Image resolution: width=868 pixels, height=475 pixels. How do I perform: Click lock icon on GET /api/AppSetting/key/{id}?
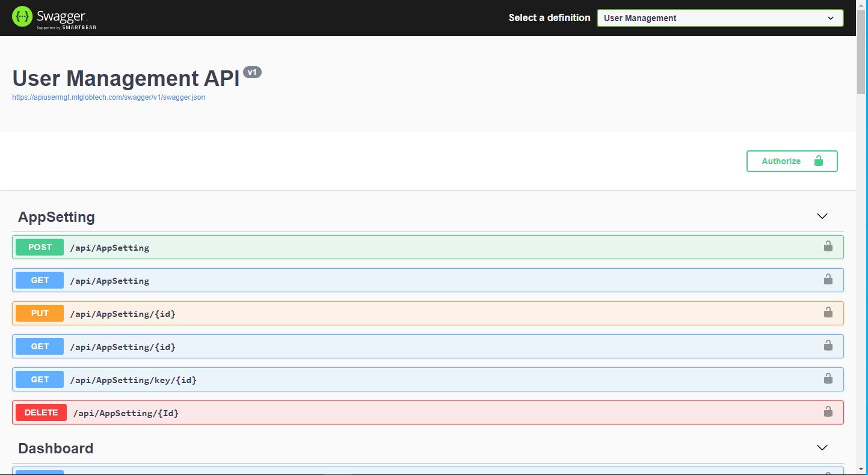[x=828, y=378]
